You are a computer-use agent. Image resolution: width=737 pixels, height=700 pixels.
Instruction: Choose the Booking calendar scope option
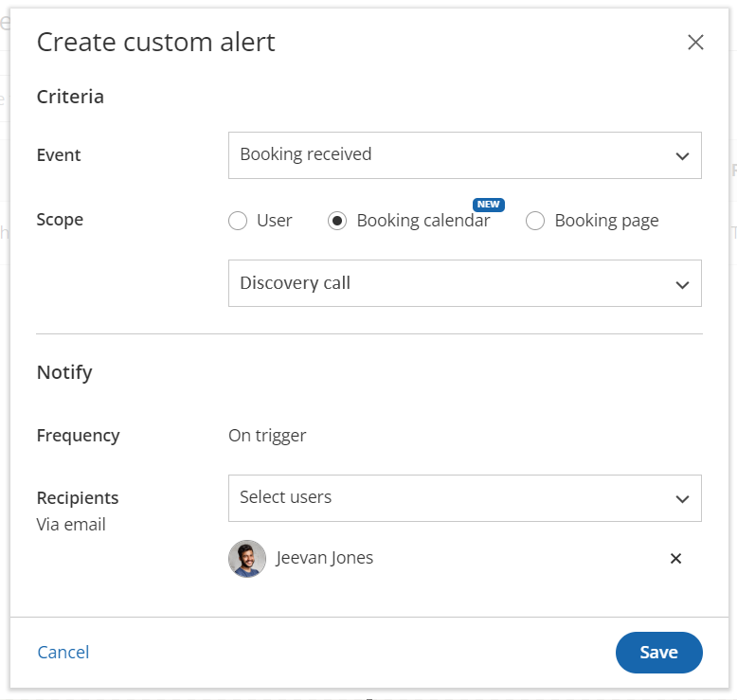pos(337,221)
